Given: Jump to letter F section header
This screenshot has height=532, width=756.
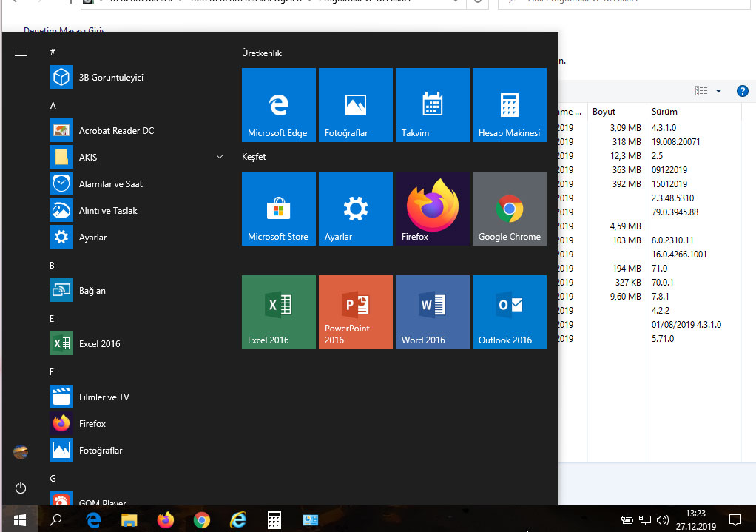Looking at the screenshot, I should 52,372.
